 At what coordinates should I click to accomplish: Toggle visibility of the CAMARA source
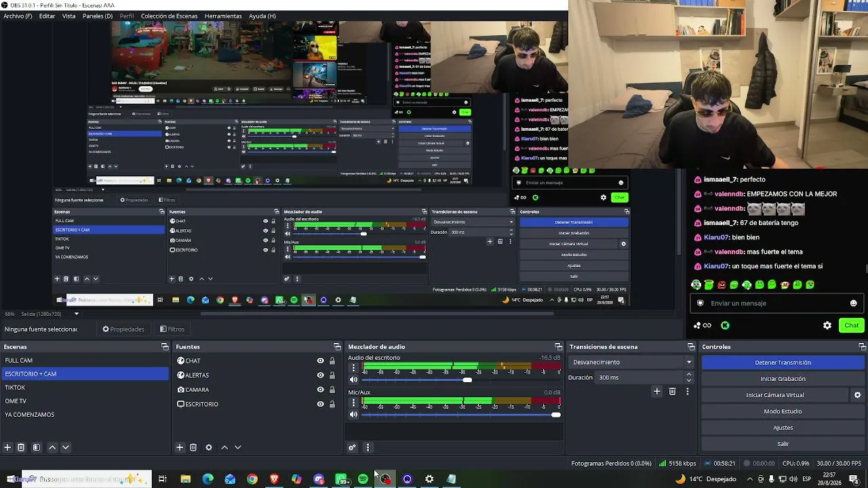321,390
